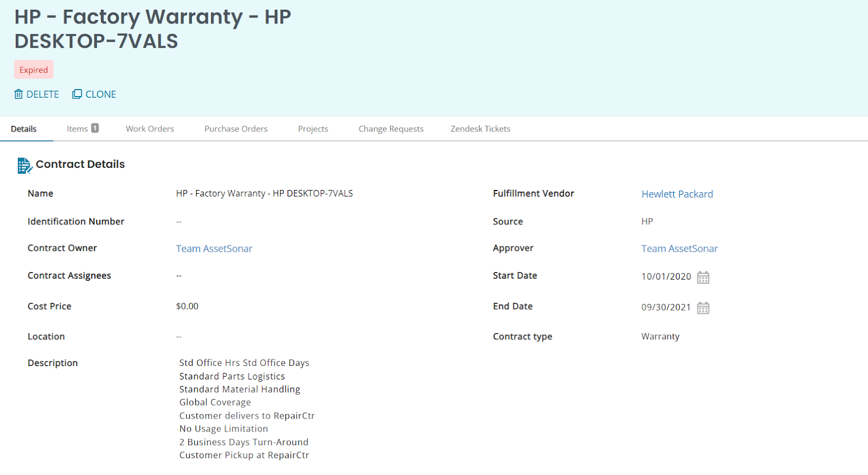Screen dimensions: 868x475
Task: Click the Items count badge
Action: click(95, 128)
